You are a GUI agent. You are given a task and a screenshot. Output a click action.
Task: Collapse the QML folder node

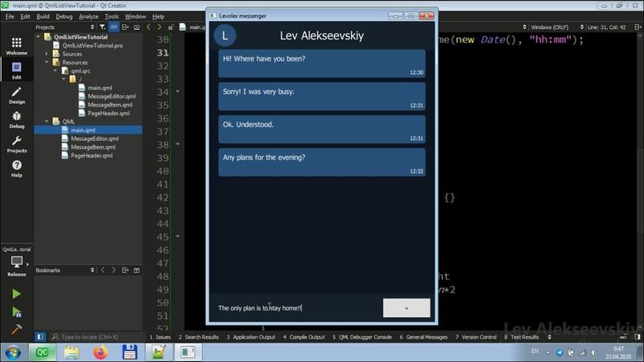click(48, 121)
